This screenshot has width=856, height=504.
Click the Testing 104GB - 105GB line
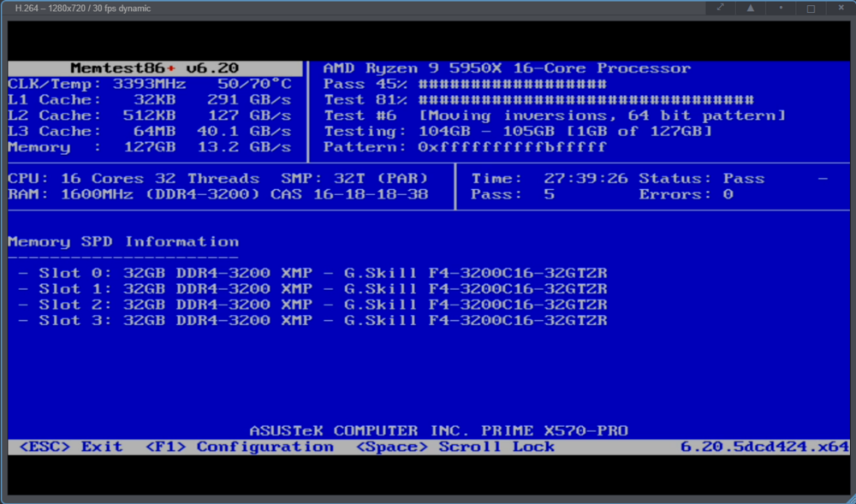click(518, 132)
